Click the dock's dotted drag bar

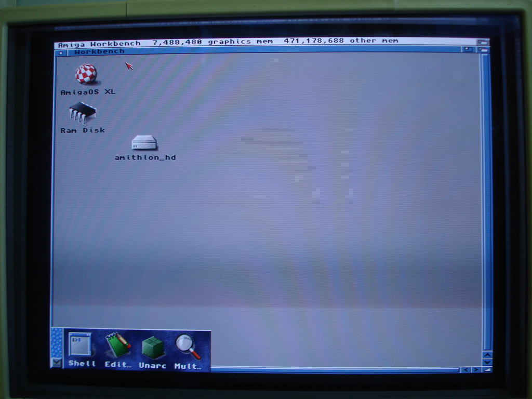(57, 342)
